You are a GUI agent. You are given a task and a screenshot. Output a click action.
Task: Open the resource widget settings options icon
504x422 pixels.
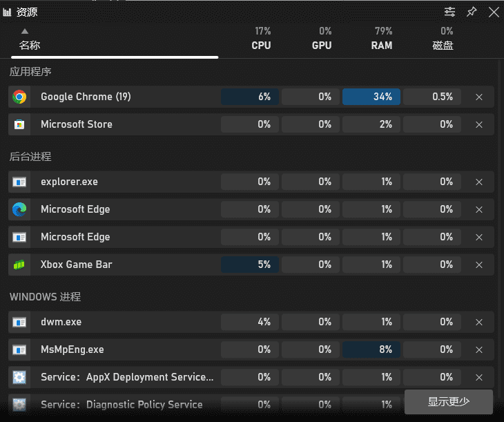450,12
